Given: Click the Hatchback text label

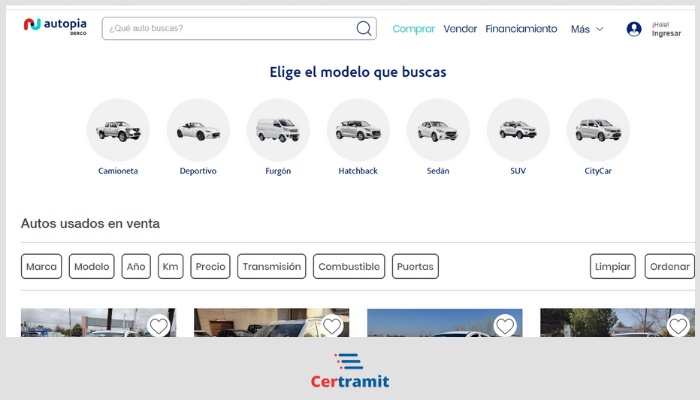Looking at the screenshot, I should pyautogui.click(x=358, y=171).
